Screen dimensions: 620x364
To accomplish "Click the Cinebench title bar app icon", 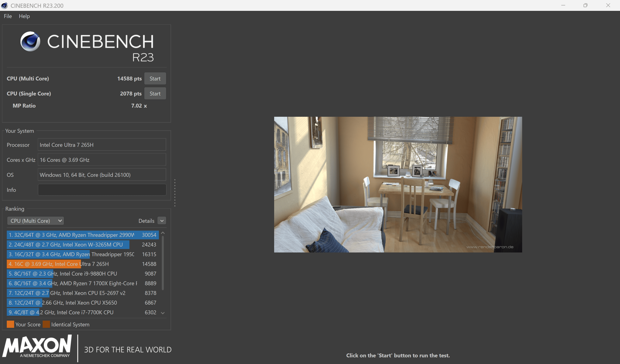I will 4,5.
